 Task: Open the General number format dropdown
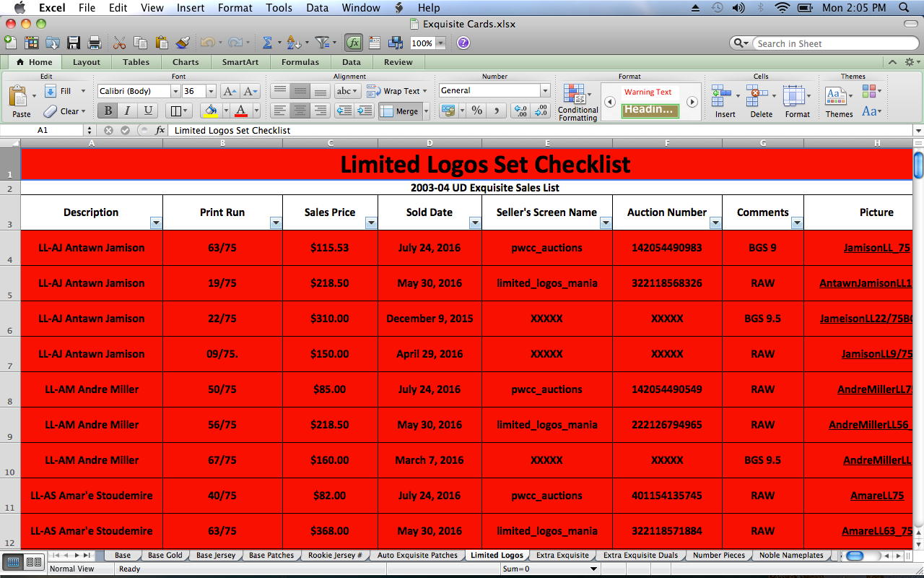coord(545,91)
